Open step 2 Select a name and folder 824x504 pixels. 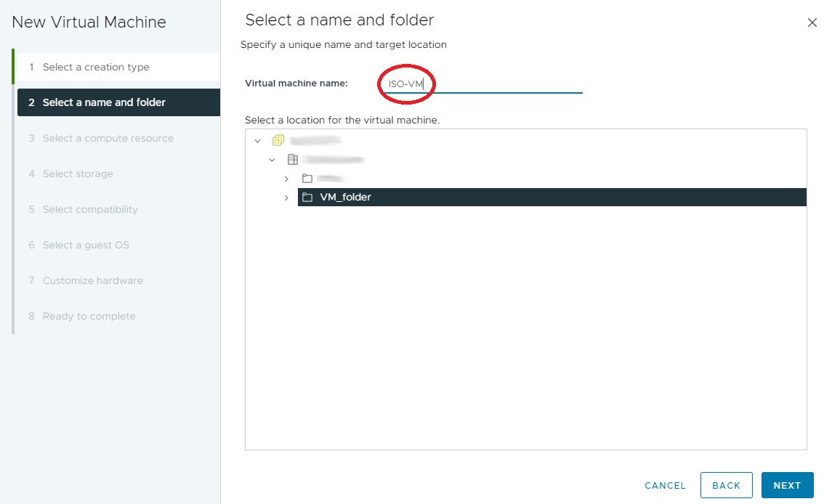104,102
